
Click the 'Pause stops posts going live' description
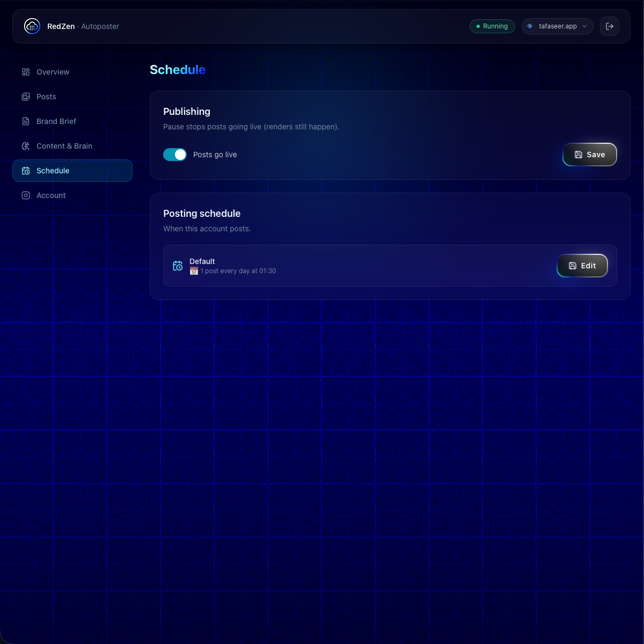click(x=251, y=127)
